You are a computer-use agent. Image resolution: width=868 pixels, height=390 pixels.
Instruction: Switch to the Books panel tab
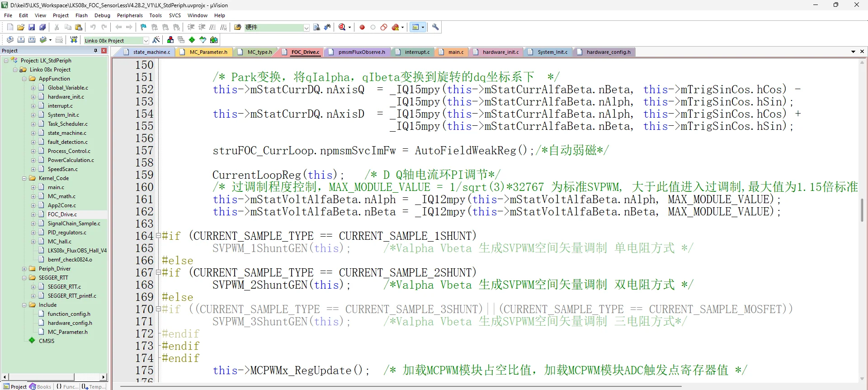pyautogui.click(x=41, y=386)
